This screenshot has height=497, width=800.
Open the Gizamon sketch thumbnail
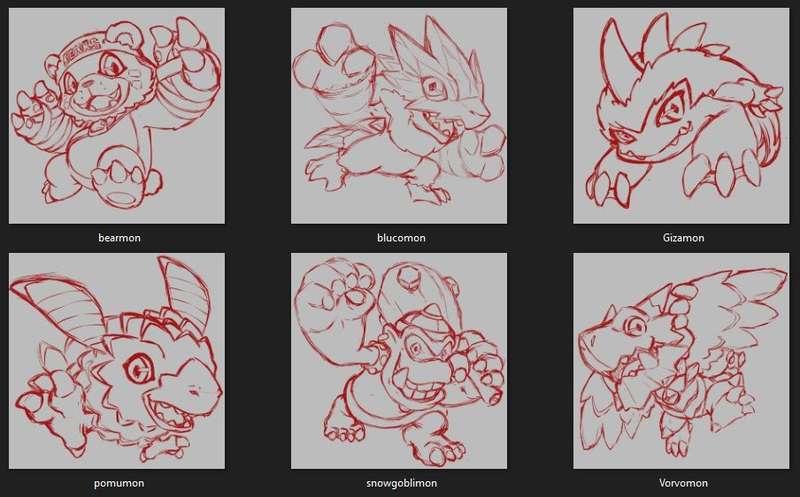click(681, 116)
